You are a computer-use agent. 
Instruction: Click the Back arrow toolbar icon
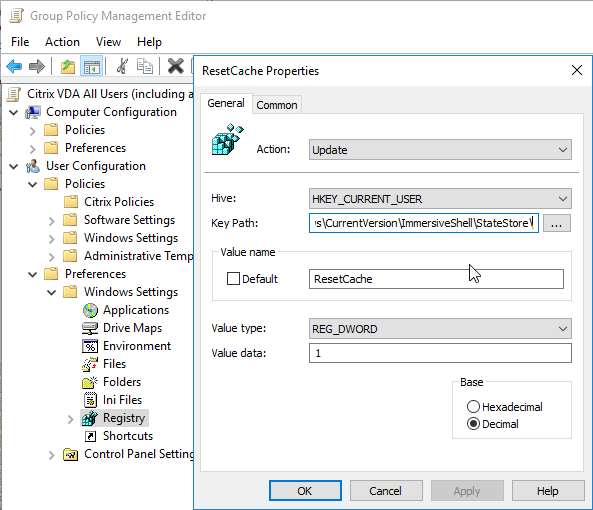14,67
